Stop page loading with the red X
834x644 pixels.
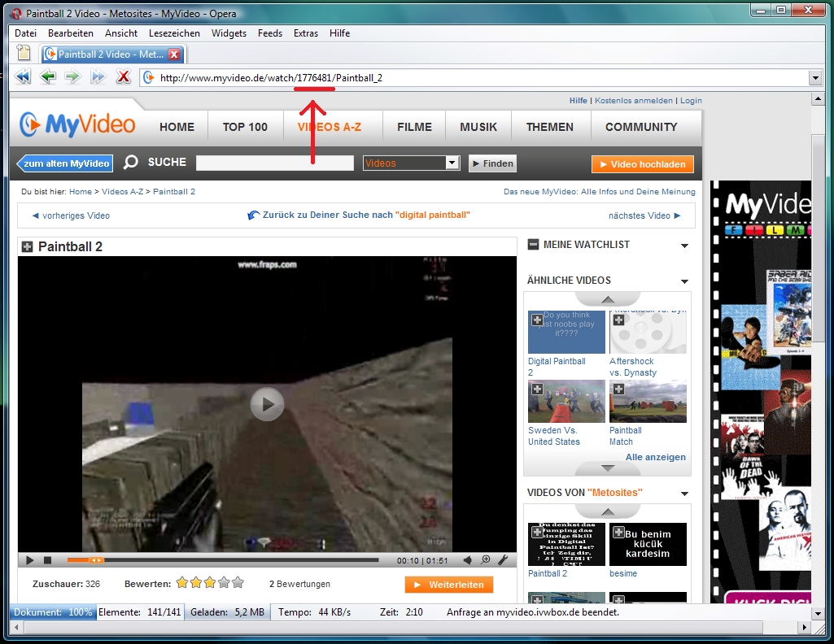pyautogui.click(x=123, y=77)
